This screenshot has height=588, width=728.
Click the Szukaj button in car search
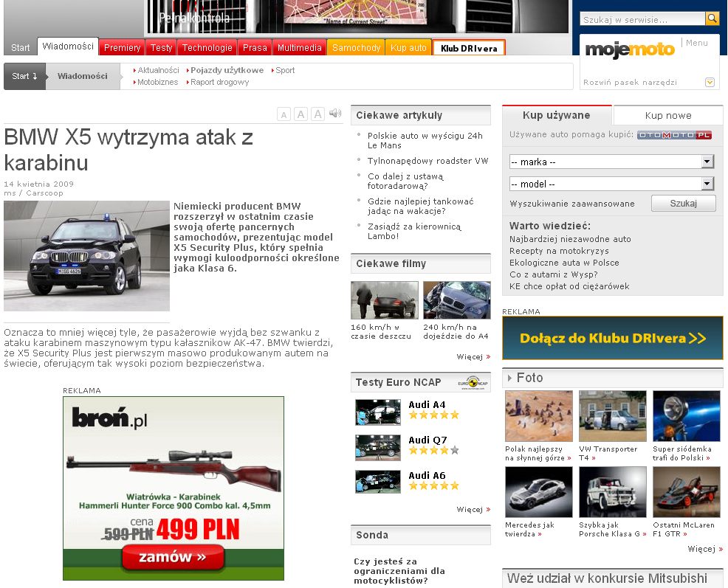[x=684, y=204]
